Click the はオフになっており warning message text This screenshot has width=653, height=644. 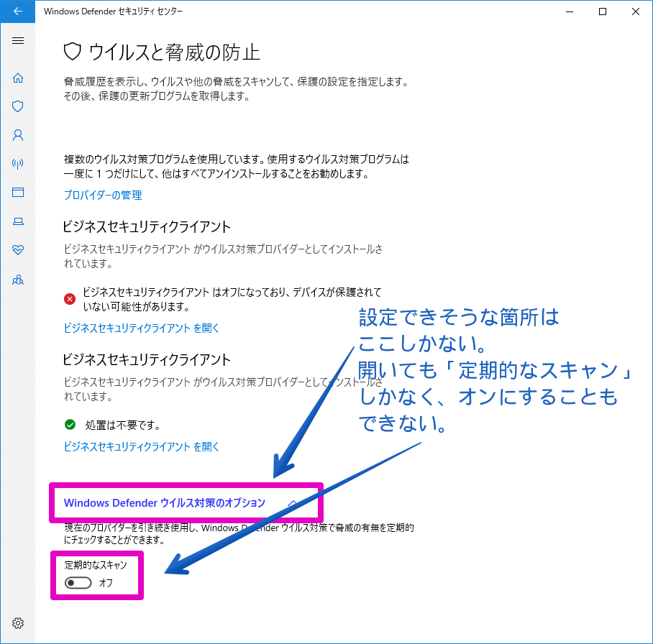(x=232, y=299)
